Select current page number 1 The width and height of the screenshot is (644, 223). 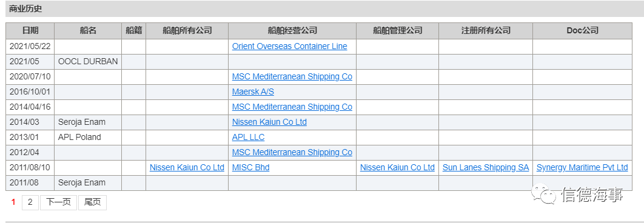tap(13, 202)
